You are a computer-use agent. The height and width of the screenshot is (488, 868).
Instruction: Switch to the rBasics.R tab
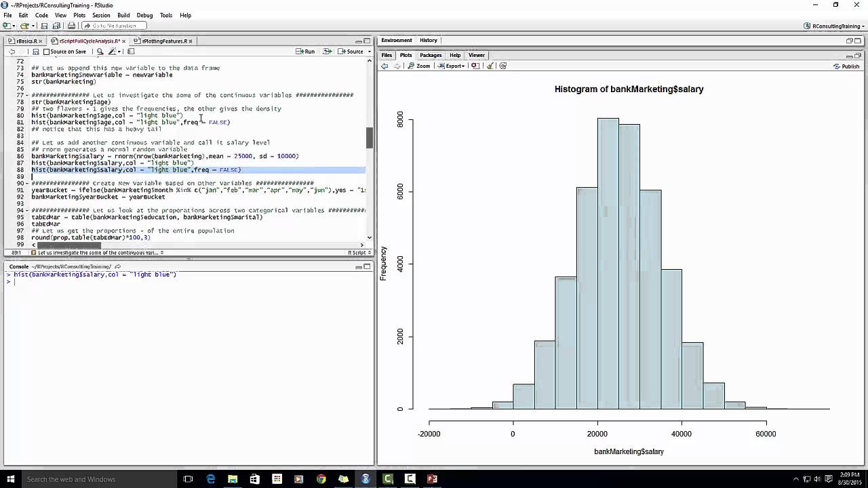click(27, 41)
